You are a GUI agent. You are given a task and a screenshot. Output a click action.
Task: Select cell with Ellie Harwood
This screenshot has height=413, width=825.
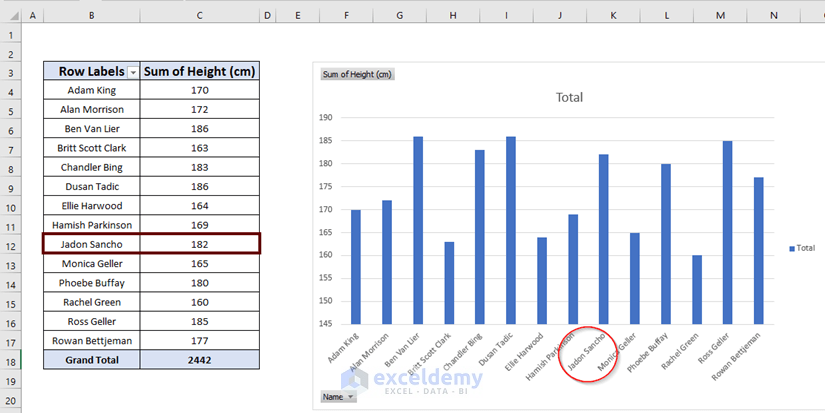pos(92,206)
